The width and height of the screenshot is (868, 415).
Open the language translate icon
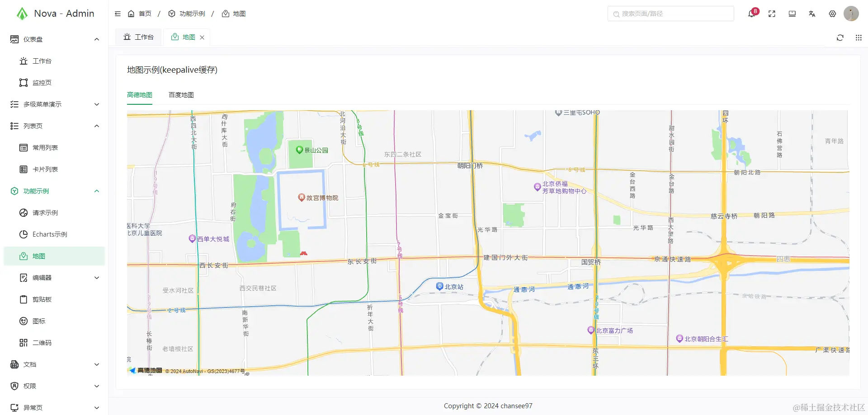(812, 14)
